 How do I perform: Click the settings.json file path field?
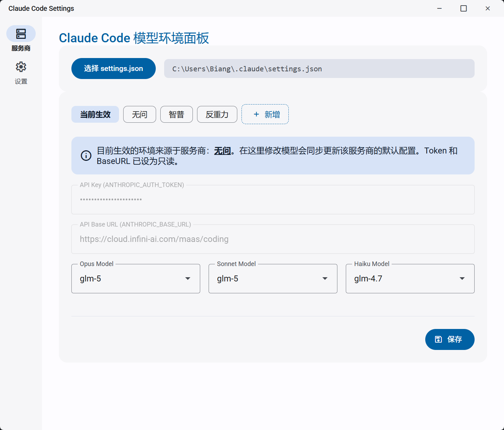319,69
